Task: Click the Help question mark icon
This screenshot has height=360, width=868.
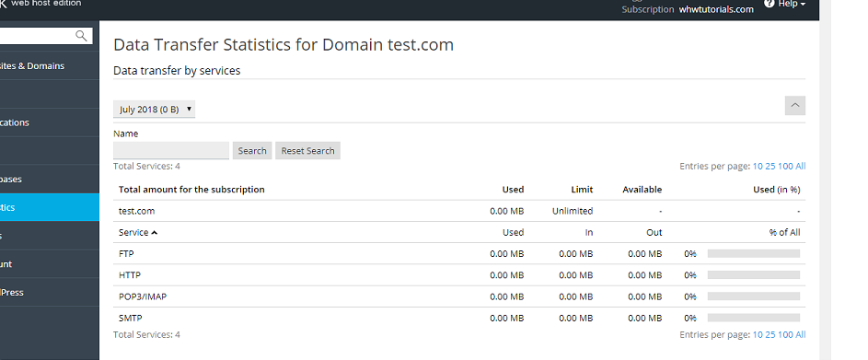Action: [x=769, y=4]
